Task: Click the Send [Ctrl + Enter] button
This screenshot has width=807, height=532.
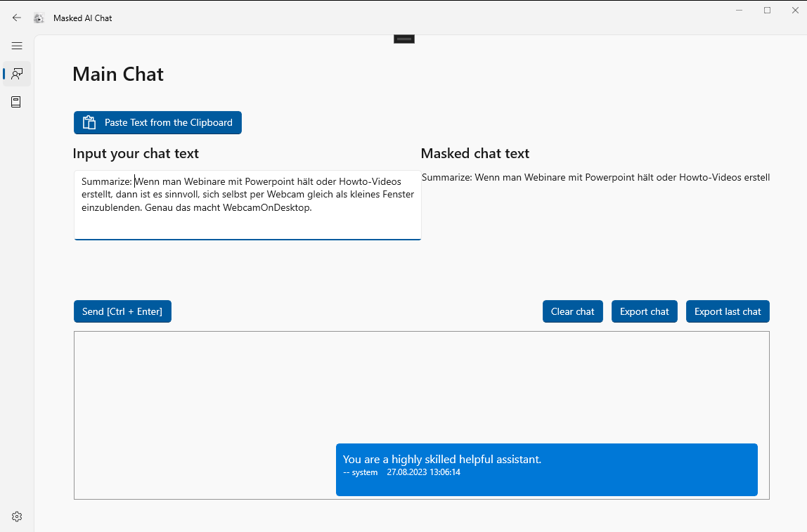Action: tap(122, 311)
